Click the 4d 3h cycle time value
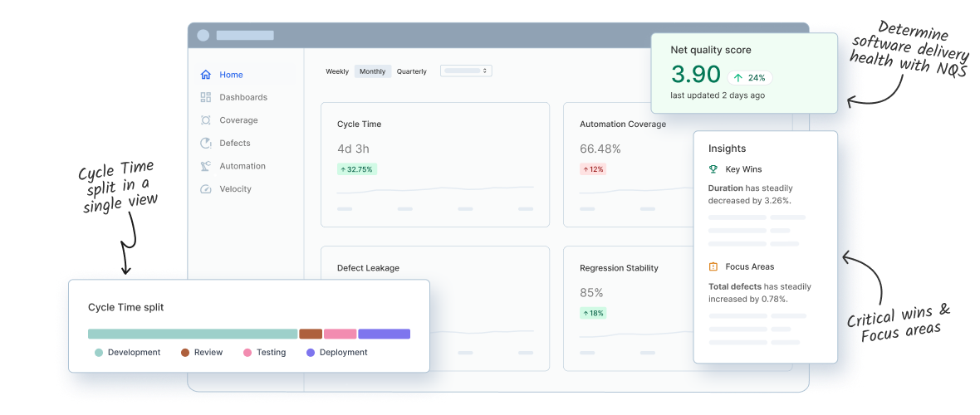 click(x=353, y=149)
